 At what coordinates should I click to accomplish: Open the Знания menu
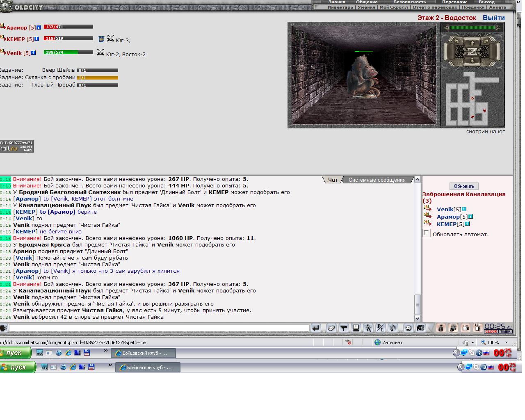pyautogui.click(x=337, y=2)
